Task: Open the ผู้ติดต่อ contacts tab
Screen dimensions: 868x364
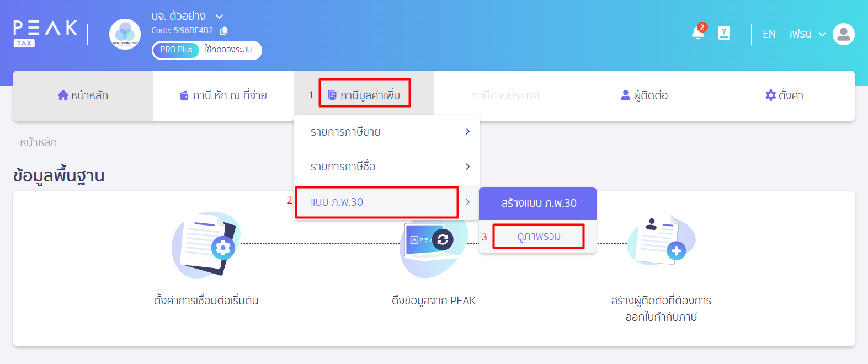Action: click(x=644, y=96)
